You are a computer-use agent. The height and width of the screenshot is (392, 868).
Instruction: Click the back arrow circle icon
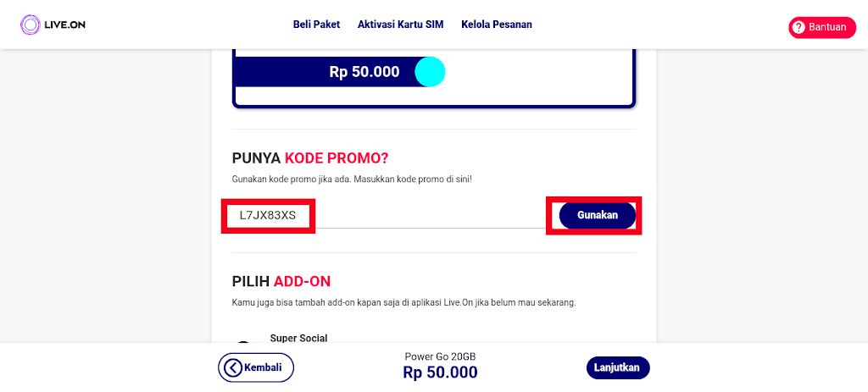tap(231, 367)
